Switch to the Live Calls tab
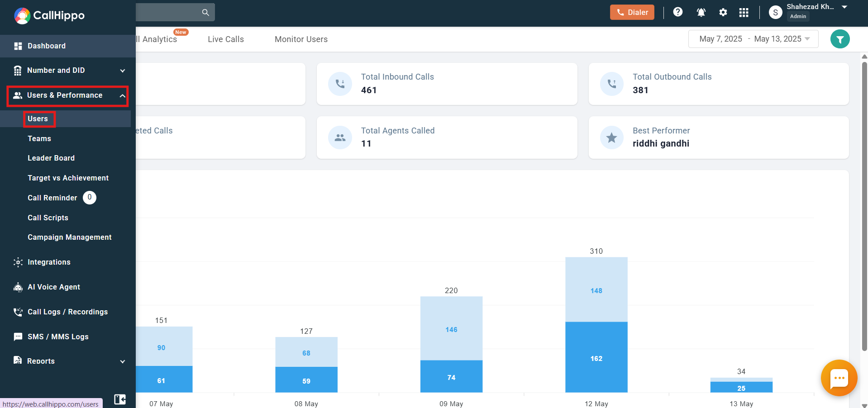 click(226, 39)
